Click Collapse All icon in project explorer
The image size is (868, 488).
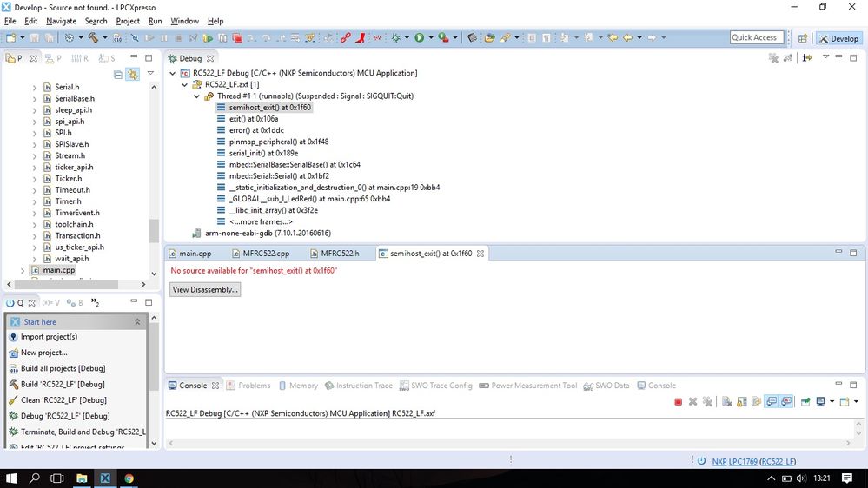tap(118, 74)
